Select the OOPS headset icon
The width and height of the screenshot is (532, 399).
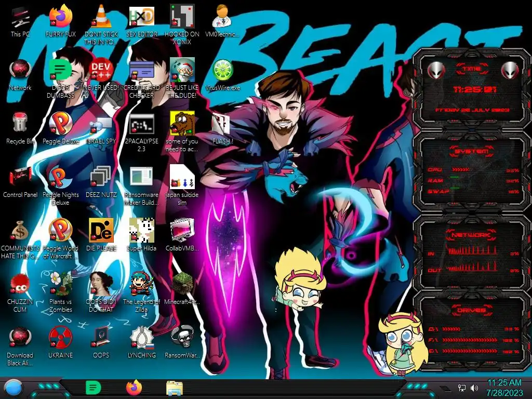click(x=101, y=343)
